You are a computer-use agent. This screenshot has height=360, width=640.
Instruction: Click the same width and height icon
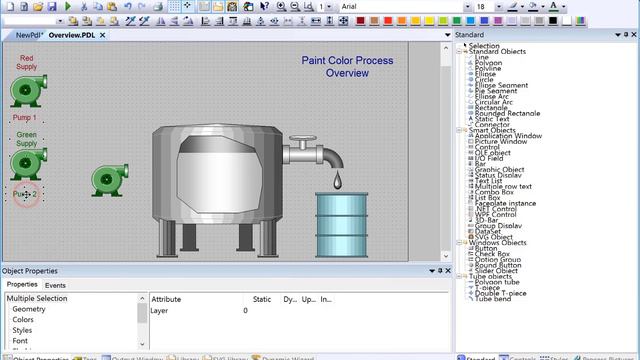[x=343, y=21]
